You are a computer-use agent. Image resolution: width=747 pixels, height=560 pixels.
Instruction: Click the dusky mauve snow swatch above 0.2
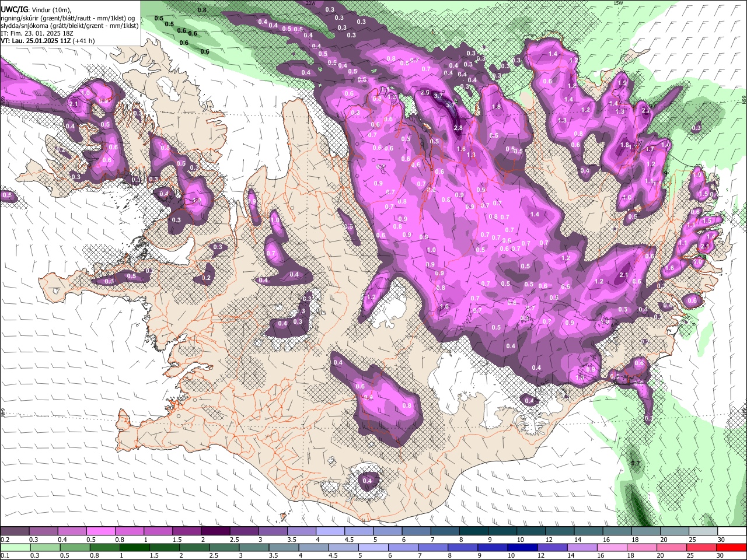(15, 531)
